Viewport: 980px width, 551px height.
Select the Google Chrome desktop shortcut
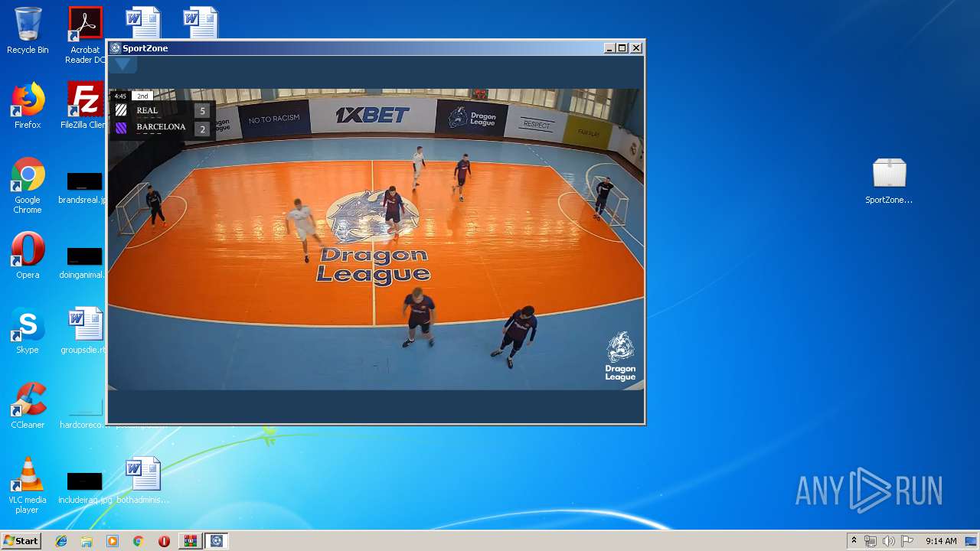pyautogui.click(x=28, y=185)
